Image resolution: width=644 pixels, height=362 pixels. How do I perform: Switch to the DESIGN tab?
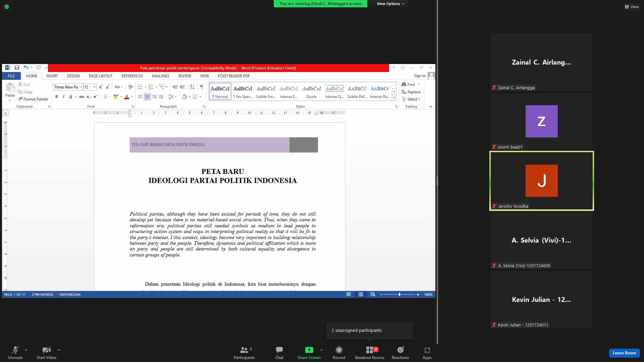coord(73,76)
